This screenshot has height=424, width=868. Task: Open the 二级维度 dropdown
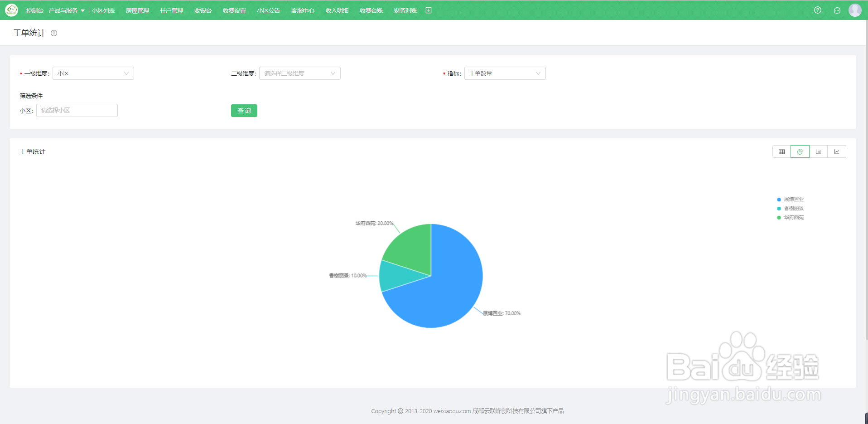coord(300,73)
